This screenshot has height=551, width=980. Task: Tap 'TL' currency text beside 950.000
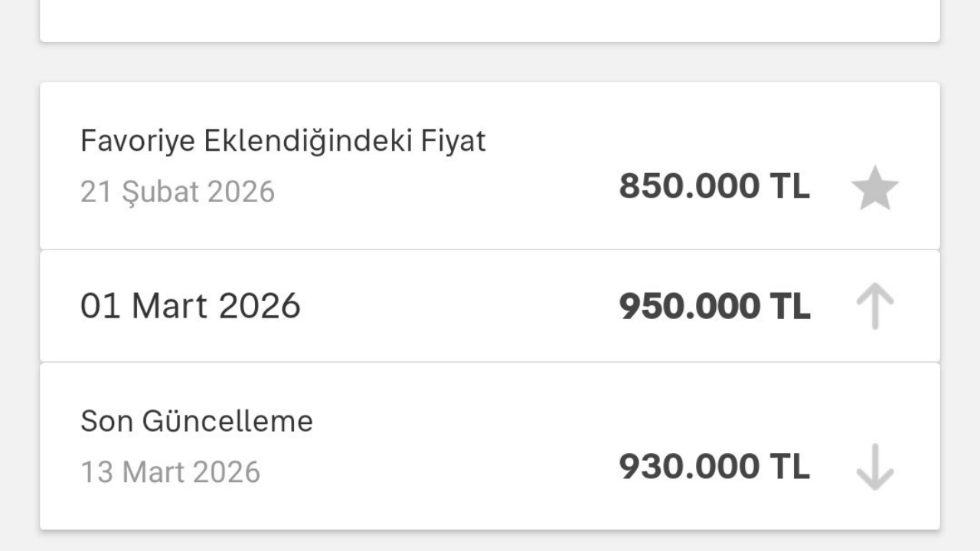coord(789,306)
